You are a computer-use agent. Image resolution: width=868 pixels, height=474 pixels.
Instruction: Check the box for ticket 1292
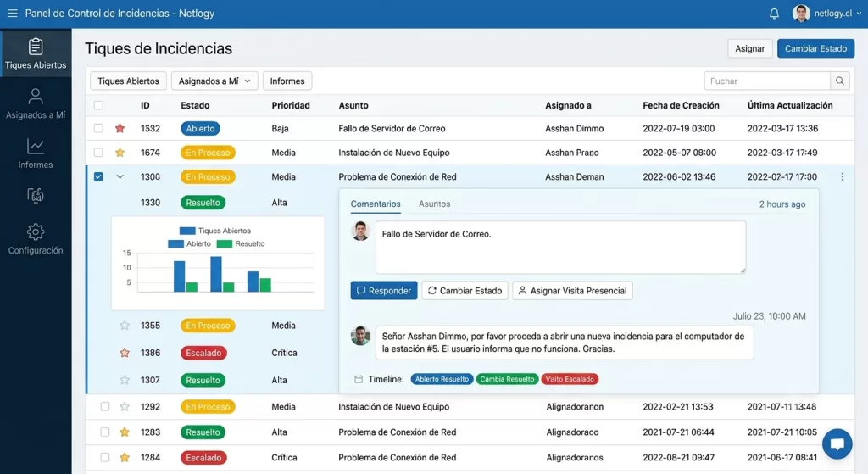pyautogui.click(x=104, y=406)
